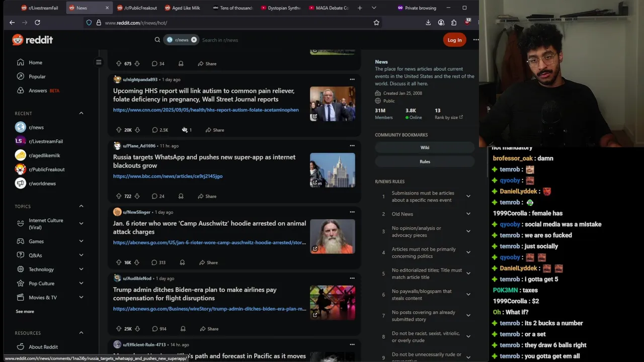Give award on Trump airlines post
Viewport: 644px width, 362px height.
point(183,329)
